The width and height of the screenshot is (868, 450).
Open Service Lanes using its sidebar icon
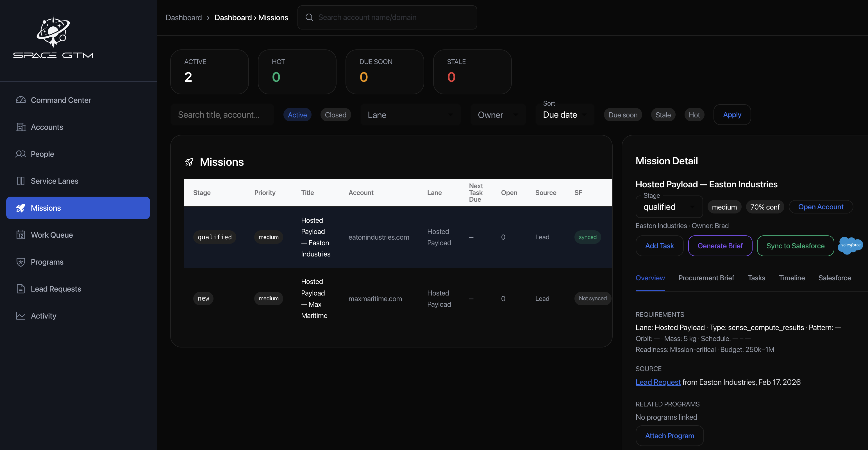tap(21, 181)
